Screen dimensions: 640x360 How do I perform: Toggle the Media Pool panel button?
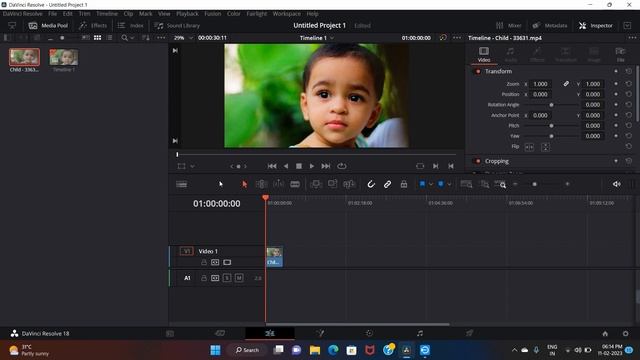pyautogui.click(x=49, y=25)
